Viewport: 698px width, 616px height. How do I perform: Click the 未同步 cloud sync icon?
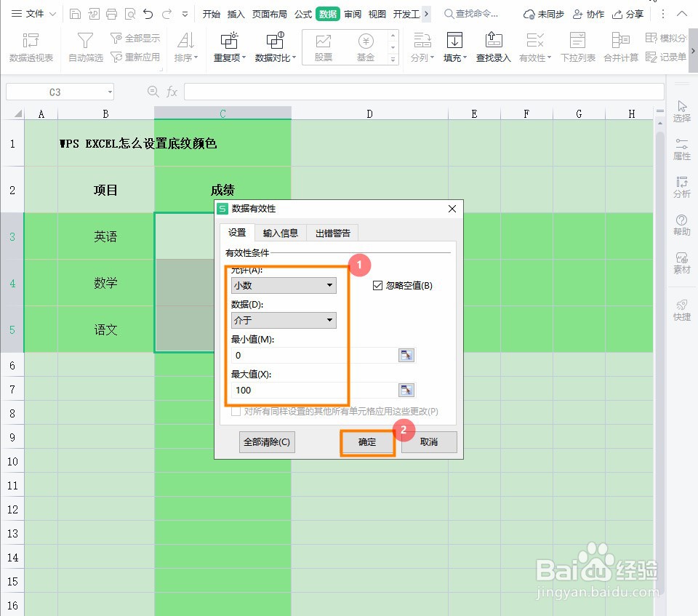(x=544, y=15)
